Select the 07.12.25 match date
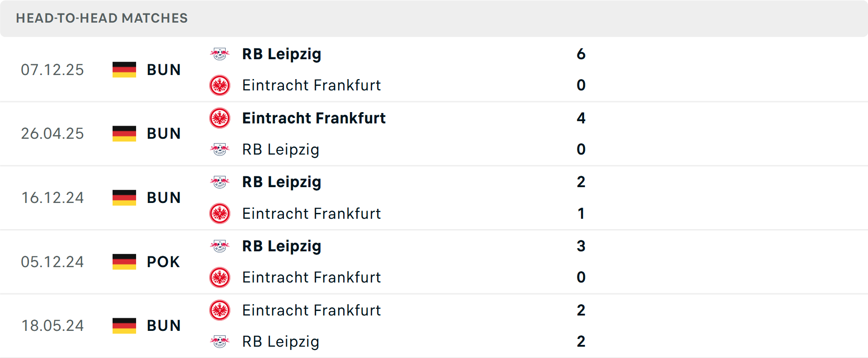Screen dimensions: 868x358 point(52,69)
